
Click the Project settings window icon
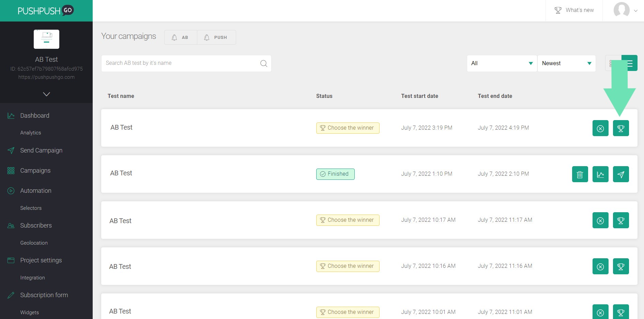coord(11,260)
